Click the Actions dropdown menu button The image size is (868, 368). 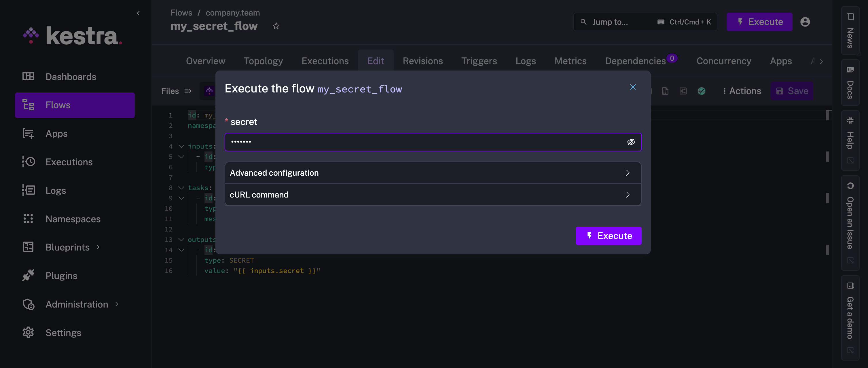(x=741, y=91)
